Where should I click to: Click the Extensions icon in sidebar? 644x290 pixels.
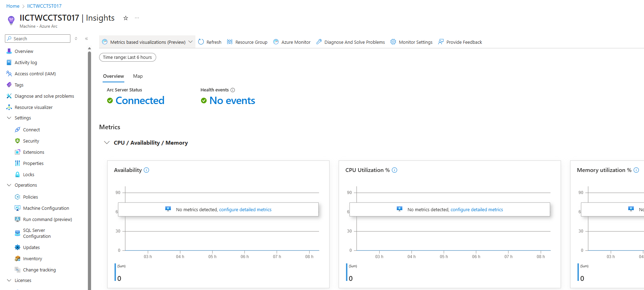click(x=18, y=152)
